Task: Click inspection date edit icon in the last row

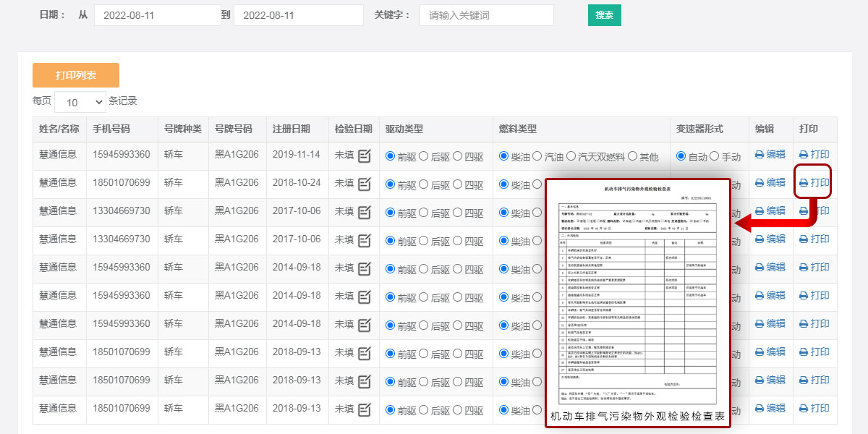Action: coord(365,409)
